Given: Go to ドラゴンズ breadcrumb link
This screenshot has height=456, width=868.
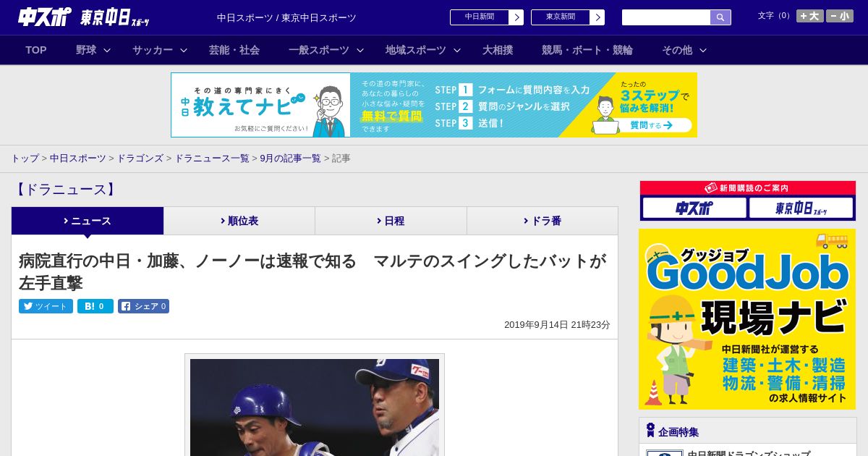Looking at the screenshot, I should (x=140, y=159).
